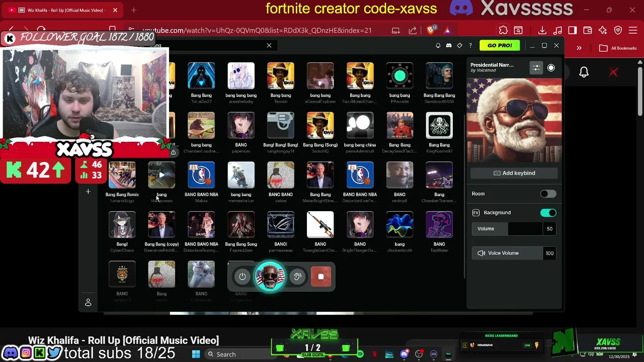Open Brave Leo AI sparkle icon
Viewport: 644px width, 362px height.
(603, 30)
